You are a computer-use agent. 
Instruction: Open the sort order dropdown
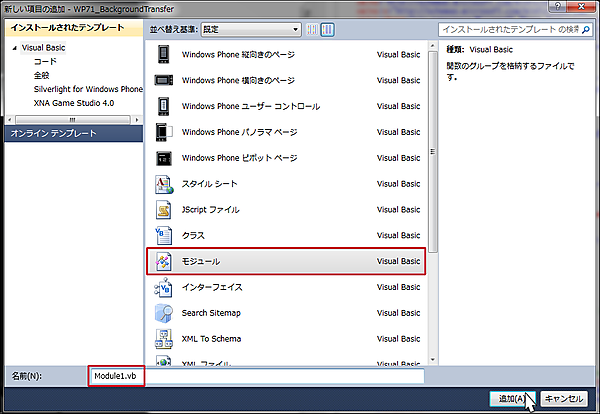(x=251, y=29)
